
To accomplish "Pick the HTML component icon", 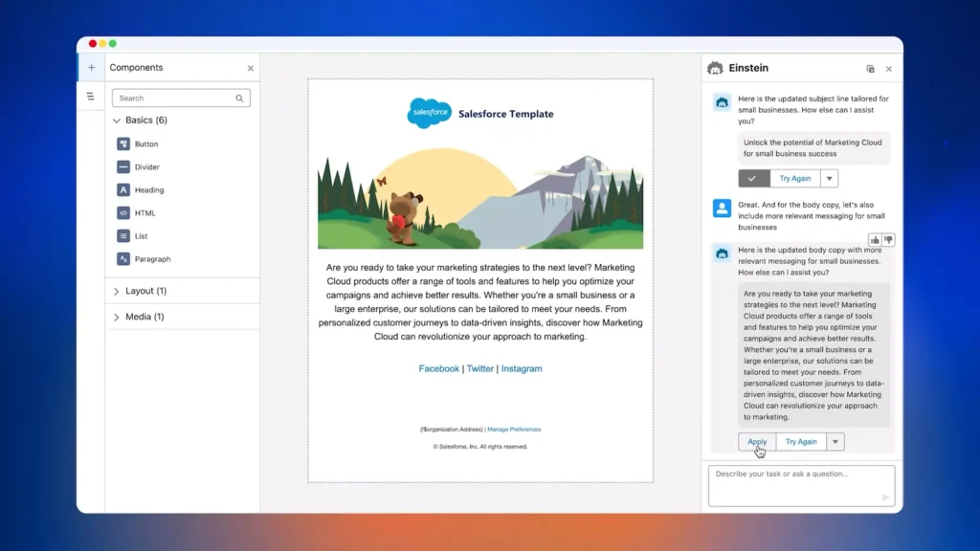I will pyautogui.click(x=123, y=213).
